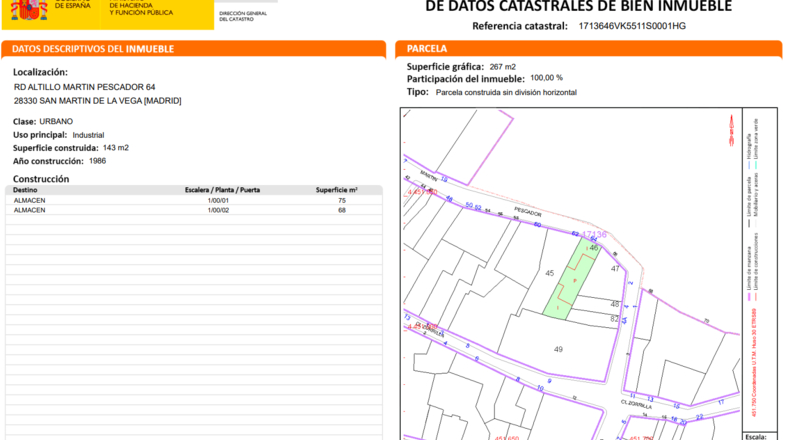
Task: Click the "Referencia catastral:" label
Action: [x=520, y=26]
